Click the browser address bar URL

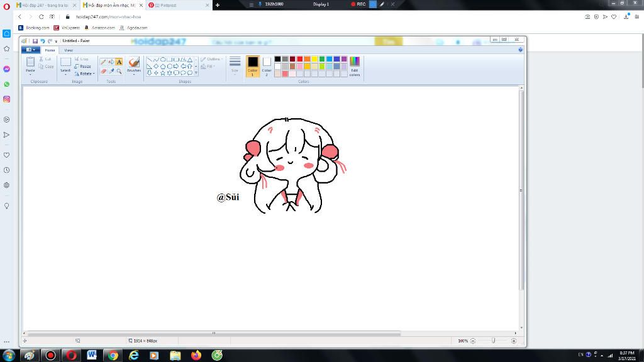[108, 17]
